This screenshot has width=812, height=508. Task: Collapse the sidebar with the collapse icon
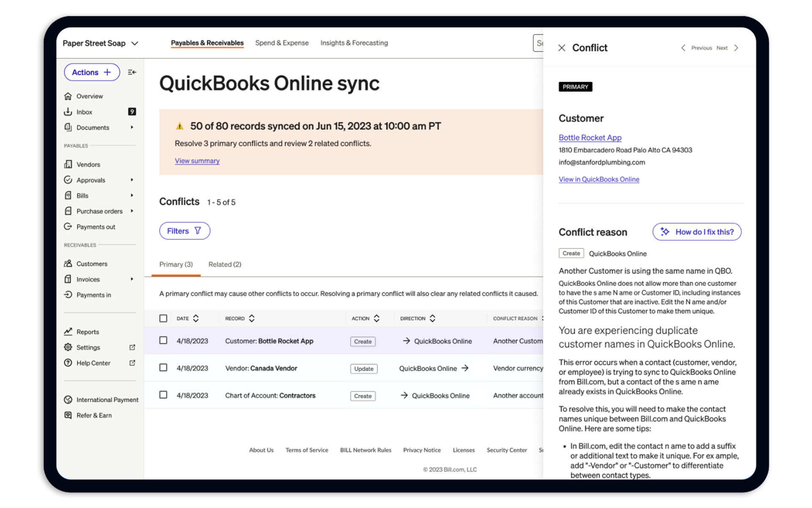[132, 72]
